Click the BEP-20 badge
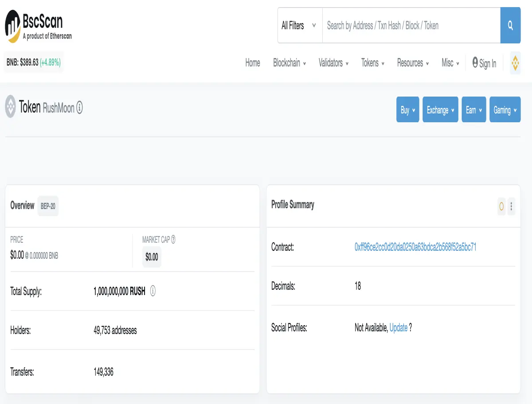Screen dimensions: 532x404 (x=48, y=206)
